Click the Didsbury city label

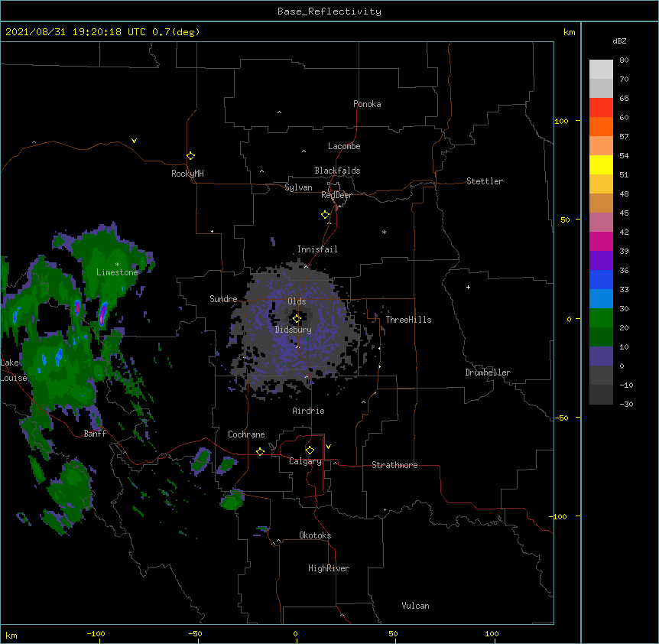tap(294, 330)
